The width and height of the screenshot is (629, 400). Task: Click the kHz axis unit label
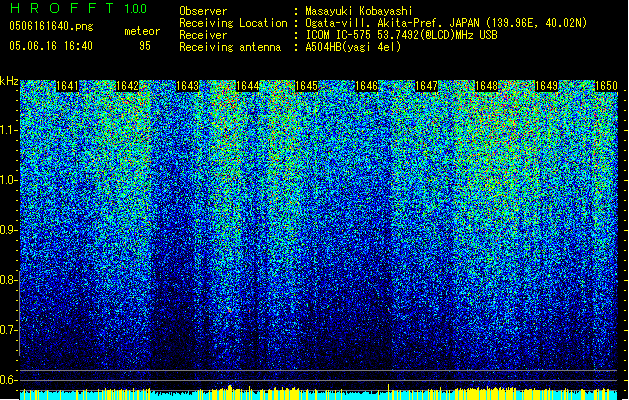(9, 81)
